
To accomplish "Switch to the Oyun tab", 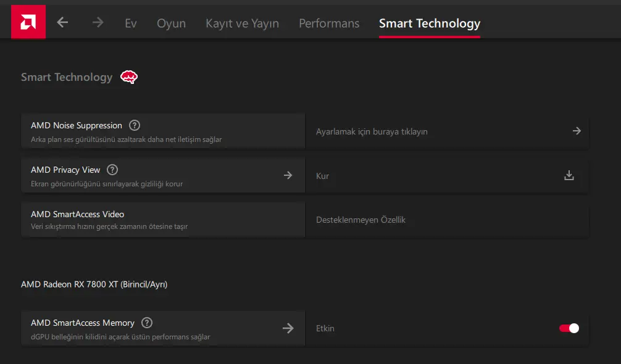I will (x=171, y=23).
